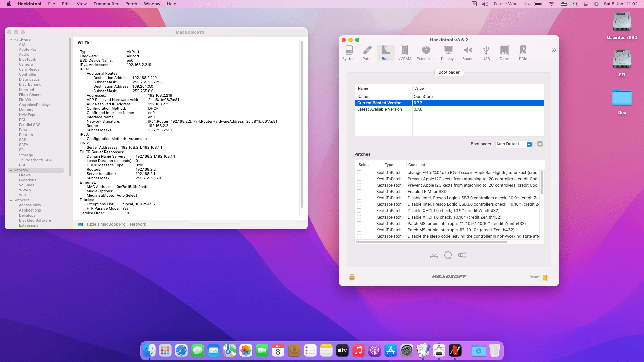The height and width of the screenshot is (362, 644).
Task: Open the Displays section
Action: click(x=448, y=53)
